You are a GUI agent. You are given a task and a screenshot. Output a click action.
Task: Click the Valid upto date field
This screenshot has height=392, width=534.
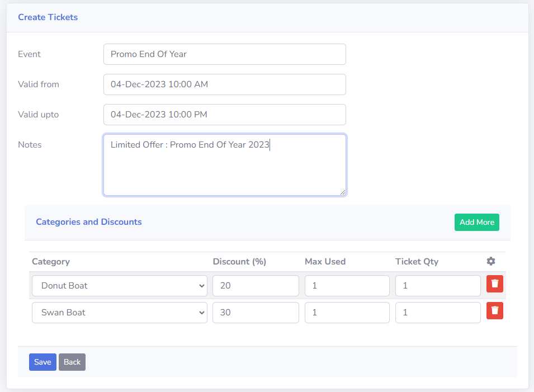[x=224, y=115]
